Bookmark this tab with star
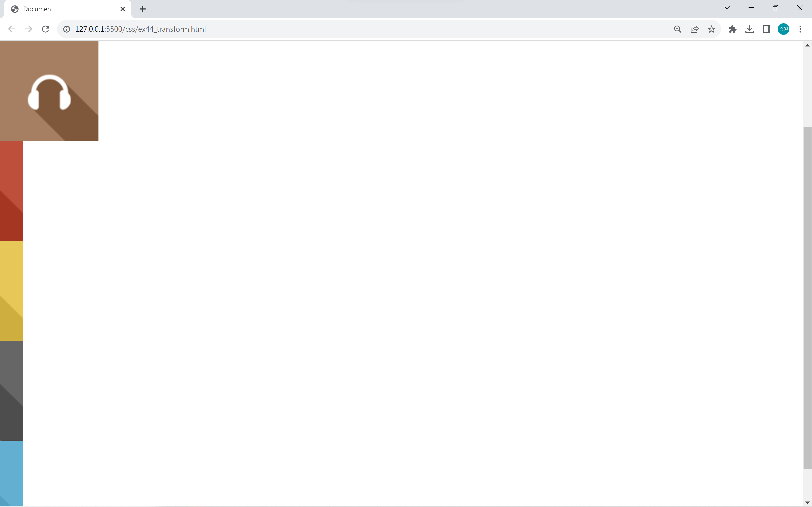The height and width of the screenshot is (507, 812). point(711,29)
